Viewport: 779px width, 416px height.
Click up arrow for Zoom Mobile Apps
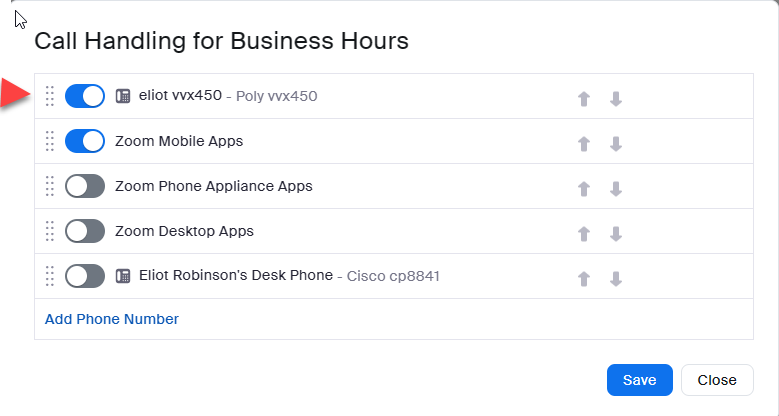[x=584, y=143]
